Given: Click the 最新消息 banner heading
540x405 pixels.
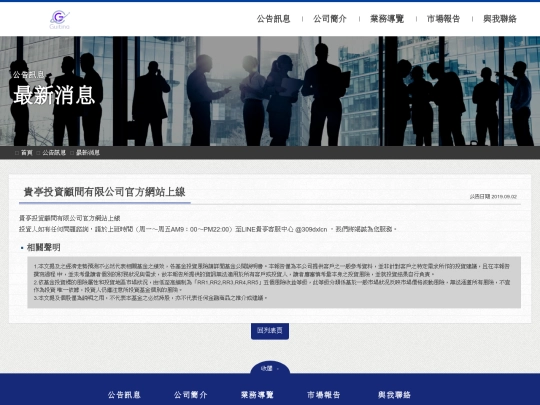Looking at the screenshot, I should point(54,95).
